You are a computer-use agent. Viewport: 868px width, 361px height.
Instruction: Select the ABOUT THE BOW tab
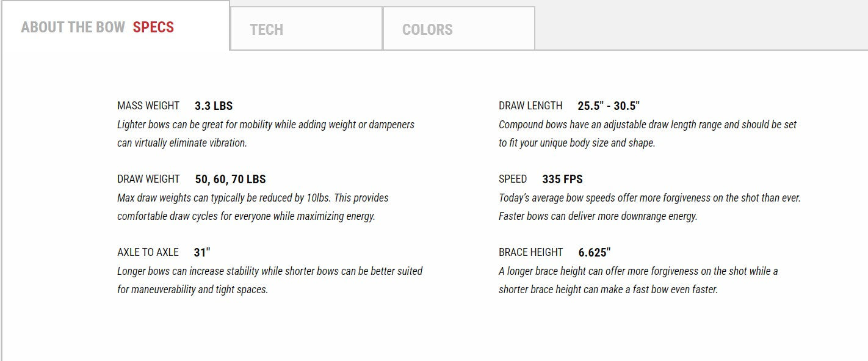73,27
